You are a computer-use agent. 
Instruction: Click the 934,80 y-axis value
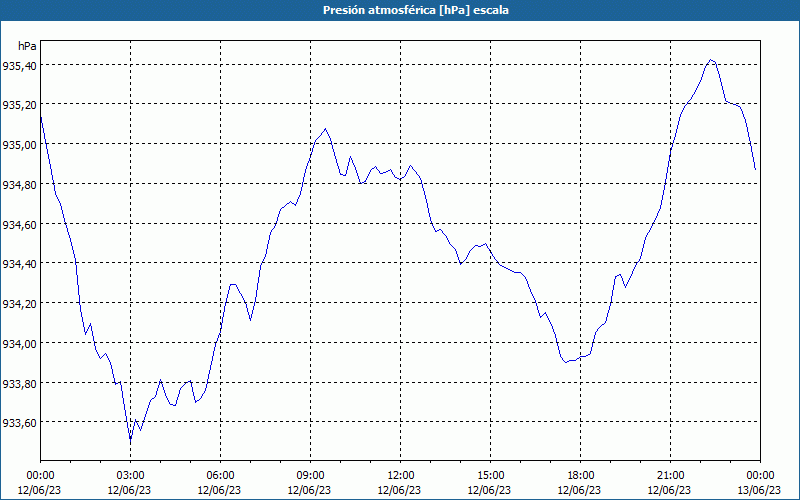click(x=19, y=185)
